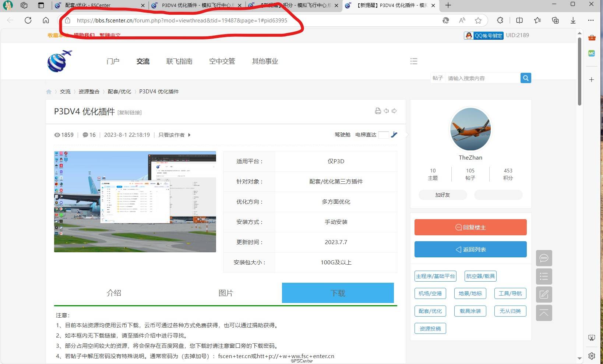Open 帖子 search type dropdown
Screen dimensions: 603x364
click(x=437, y=78)
